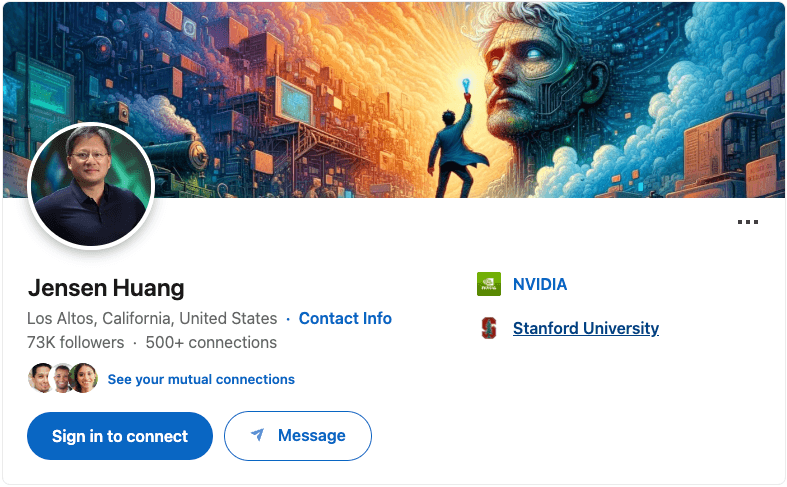
Task: Click the 73K followers count
Action: [75, 342]
